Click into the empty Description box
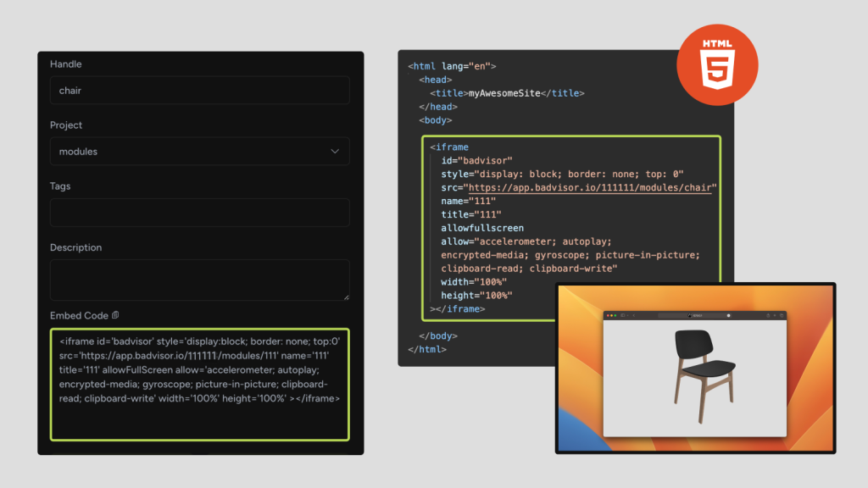868x488 pixels. (200, 280)
